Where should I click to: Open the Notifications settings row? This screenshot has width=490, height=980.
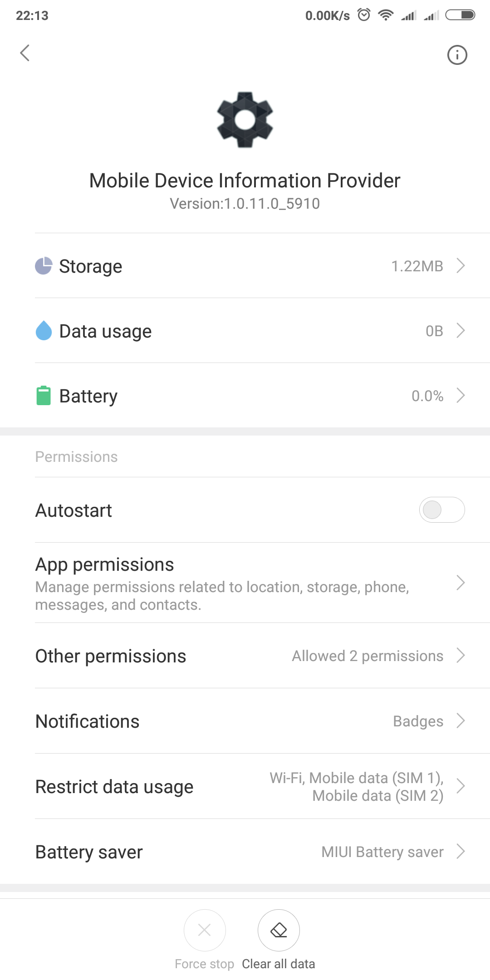pos(245,721)
